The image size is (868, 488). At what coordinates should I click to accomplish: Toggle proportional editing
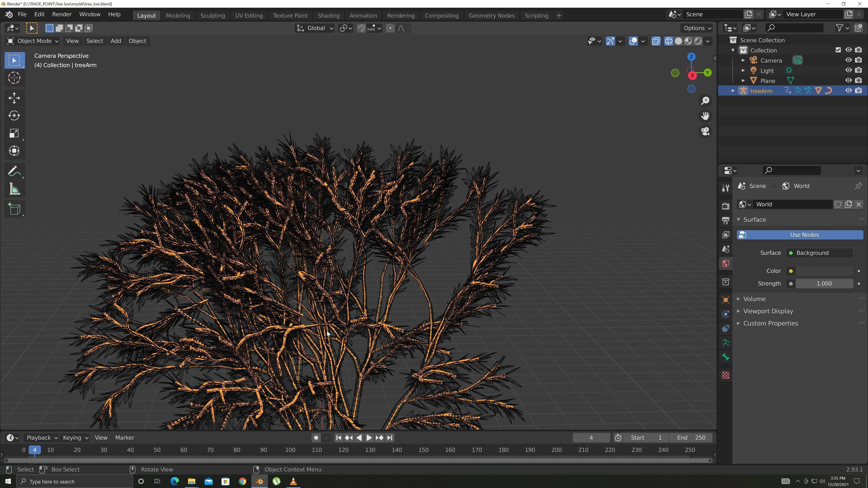click(x=390, y=28)
